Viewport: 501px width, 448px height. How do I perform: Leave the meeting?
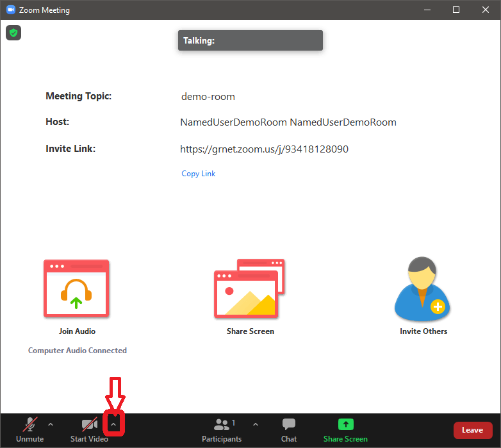click(x=473, y=430)
